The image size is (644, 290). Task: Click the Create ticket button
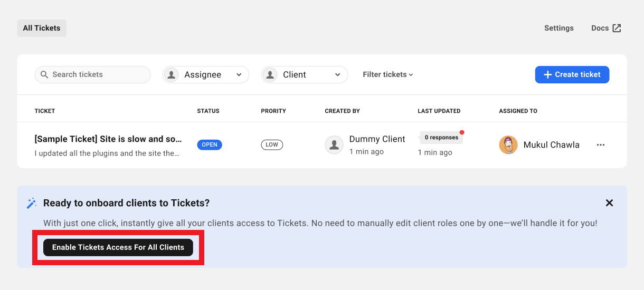(x=572, y=74)
